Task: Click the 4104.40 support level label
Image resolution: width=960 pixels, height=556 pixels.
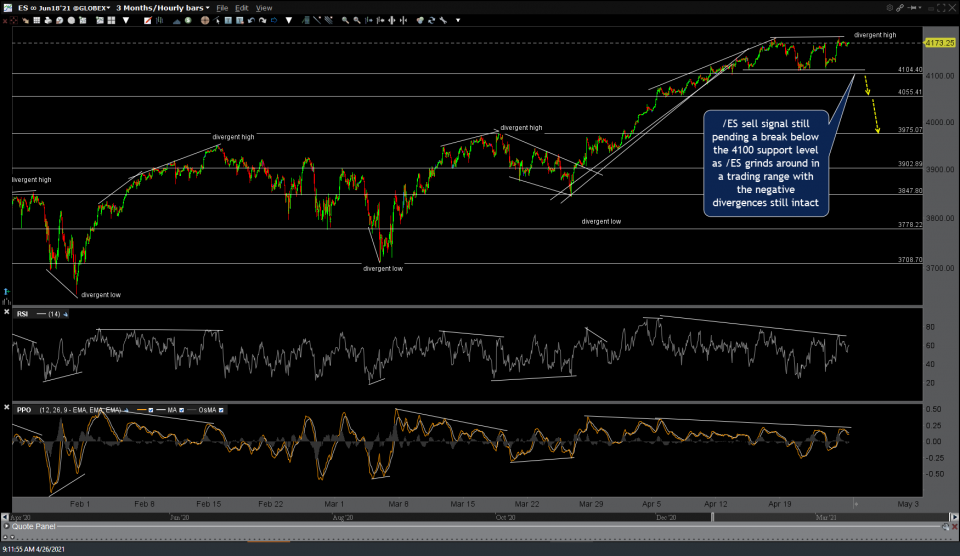Action: 910,70
